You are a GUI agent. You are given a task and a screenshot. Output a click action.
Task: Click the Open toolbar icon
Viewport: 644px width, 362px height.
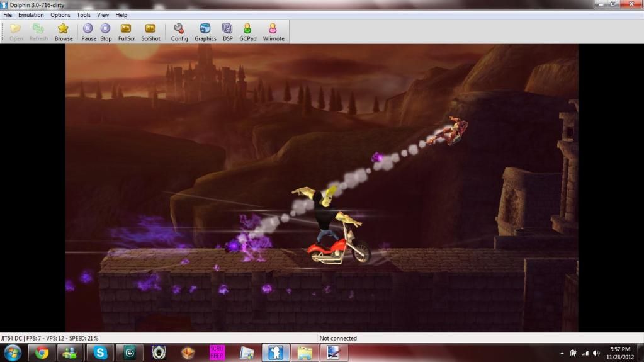tap(16, 32)
